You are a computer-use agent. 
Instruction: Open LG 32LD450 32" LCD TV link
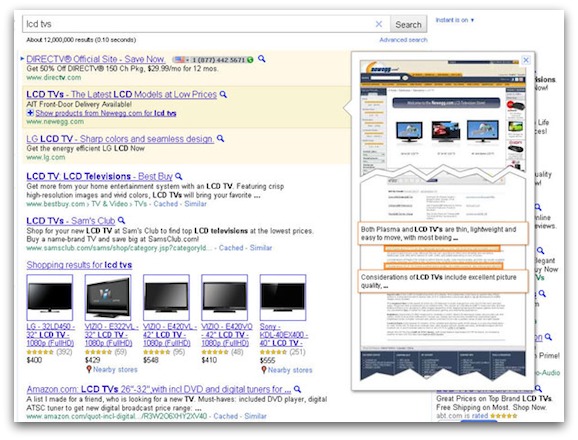click(51, 335)
